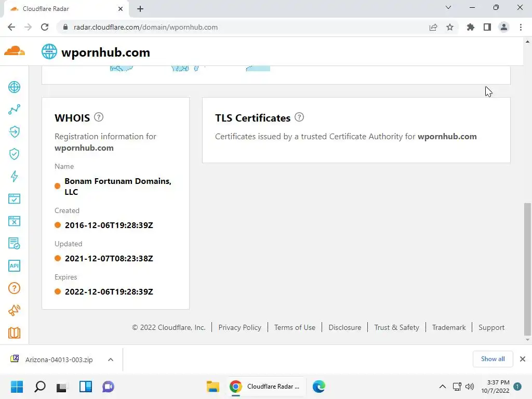This screenshot has width=532, height=399.
Task: Open the book documentation sidebar icon
Action: (14, 333)
